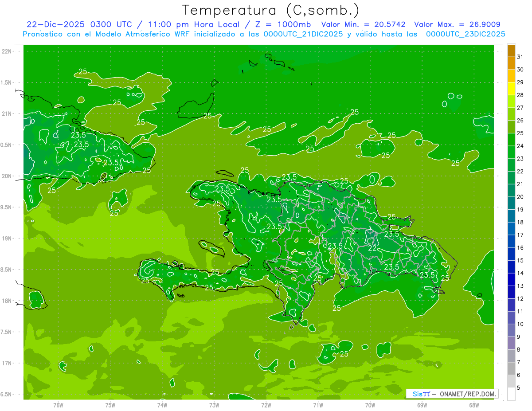Click the '71W' longitude axis label
Image resolution: width=532 pixels, height=411 pixels.
coord(318,405)
